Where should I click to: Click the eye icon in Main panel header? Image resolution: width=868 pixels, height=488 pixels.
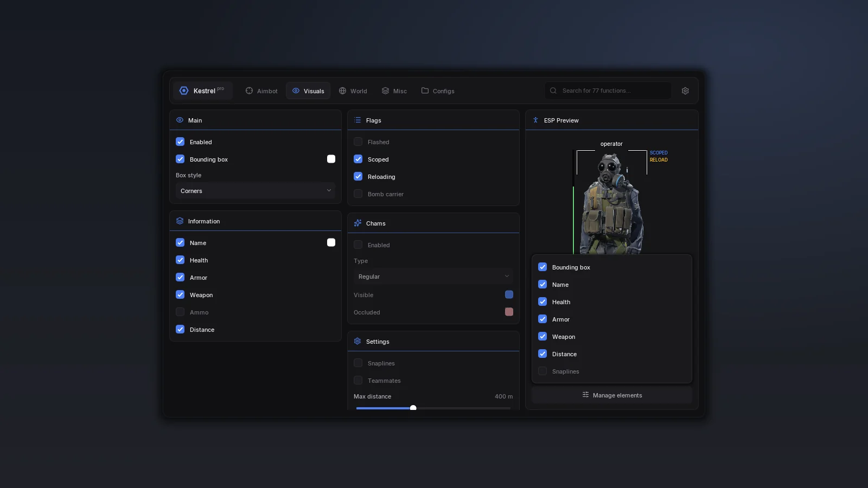[180, 120]
